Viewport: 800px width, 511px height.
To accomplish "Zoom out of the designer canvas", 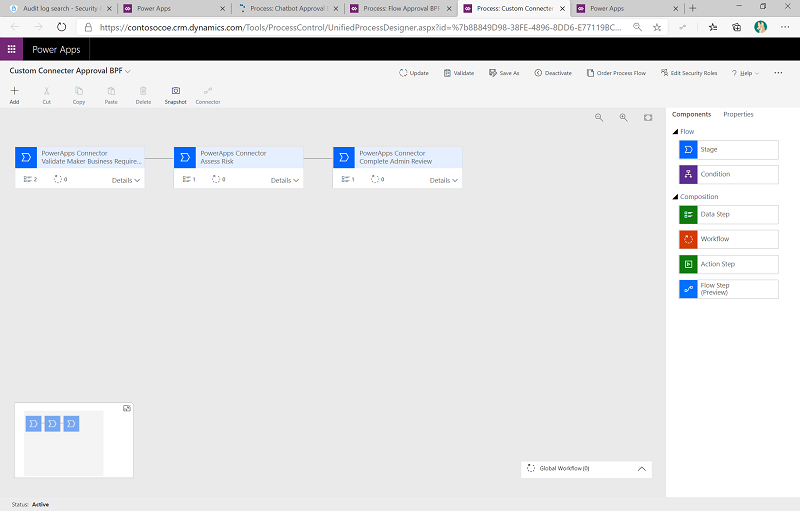I will coord(599,117).
